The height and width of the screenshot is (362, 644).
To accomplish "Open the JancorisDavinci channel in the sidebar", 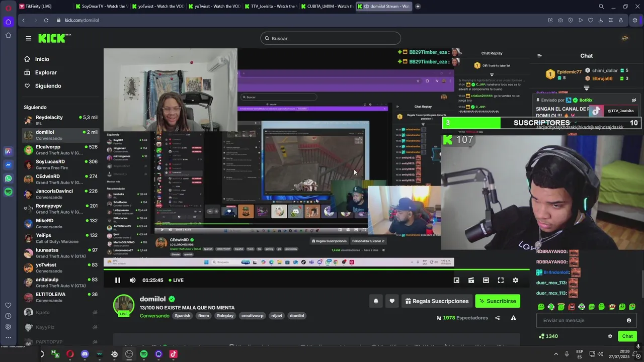I will point(60,194).
